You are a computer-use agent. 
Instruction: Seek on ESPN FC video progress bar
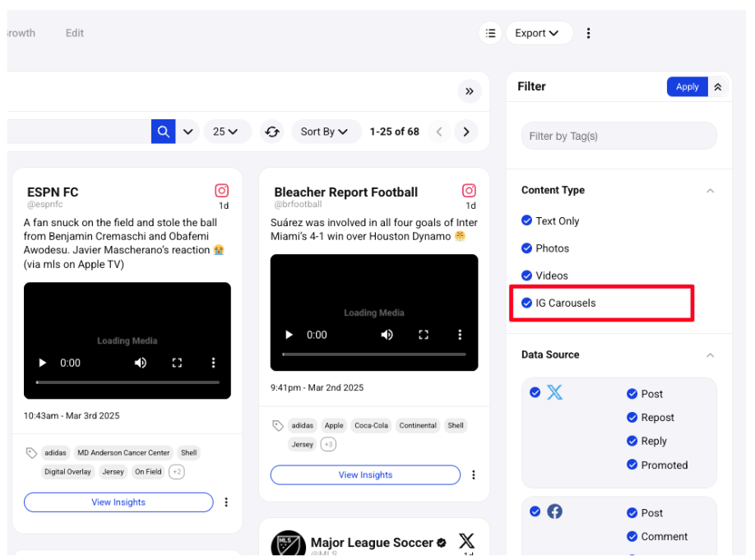click(127, 382)
